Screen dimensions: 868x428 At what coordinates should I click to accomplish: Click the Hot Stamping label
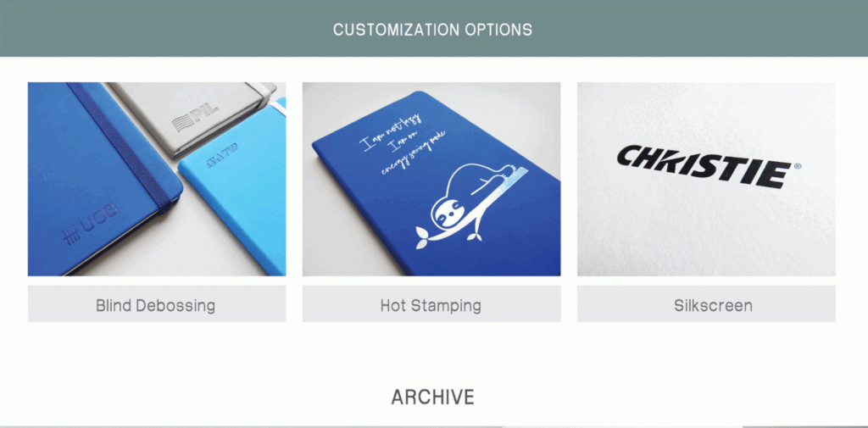tap(431, 304)
